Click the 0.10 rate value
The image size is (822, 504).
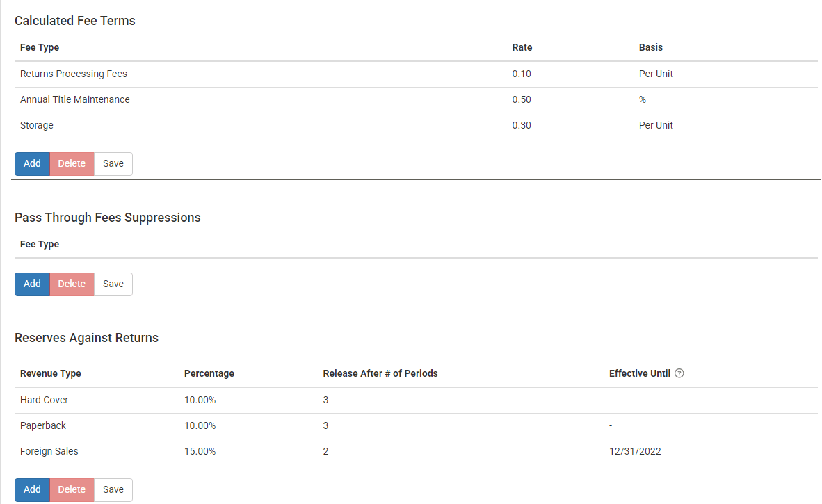[x=522, y=74]
